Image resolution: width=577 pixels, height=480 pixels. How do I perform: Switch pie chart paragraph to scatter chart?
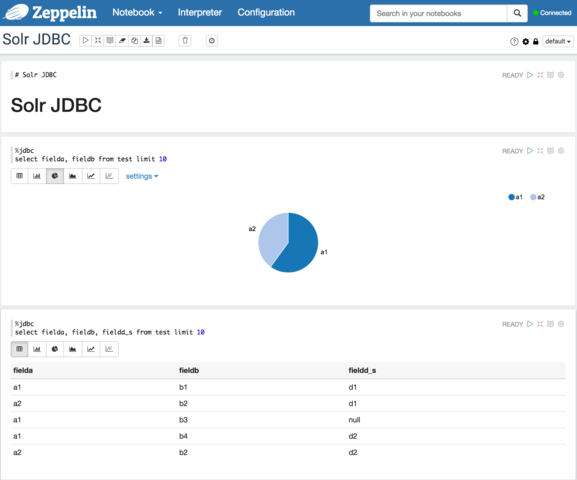(109, 176)
